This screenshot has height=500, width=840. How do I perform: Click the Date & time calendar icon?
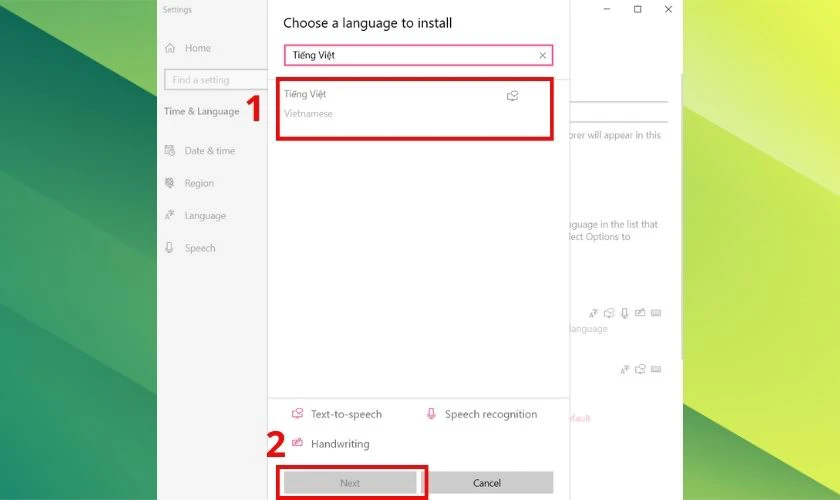pos(170,151)
